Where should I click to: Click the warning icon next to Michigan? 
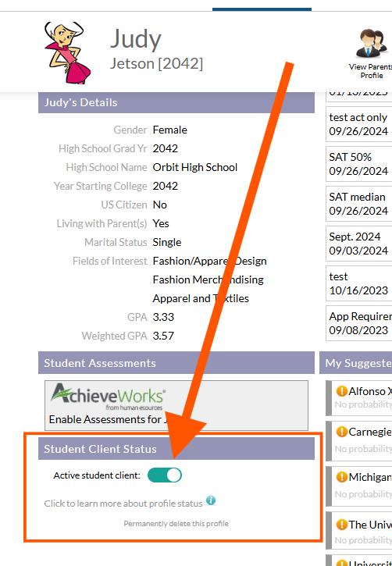341,477
